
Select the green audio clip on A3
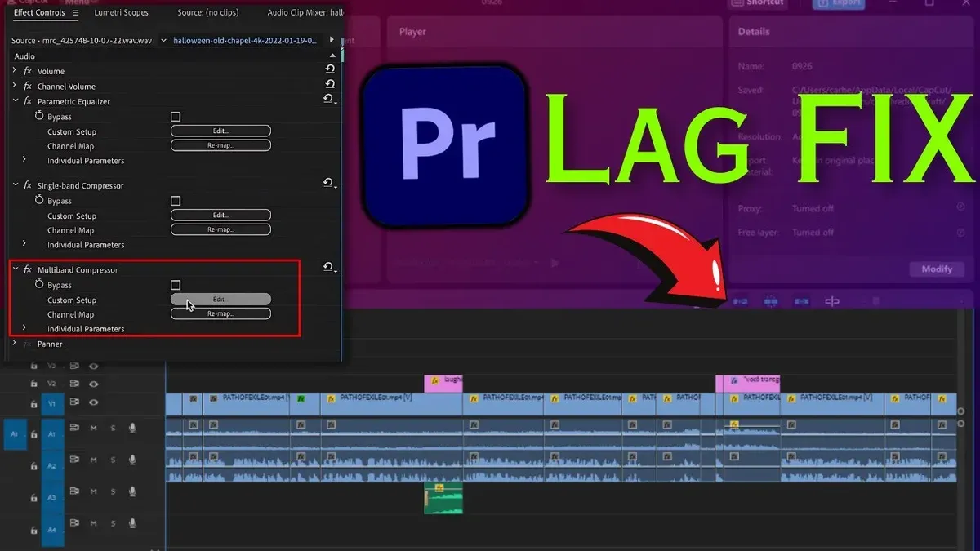443,498
